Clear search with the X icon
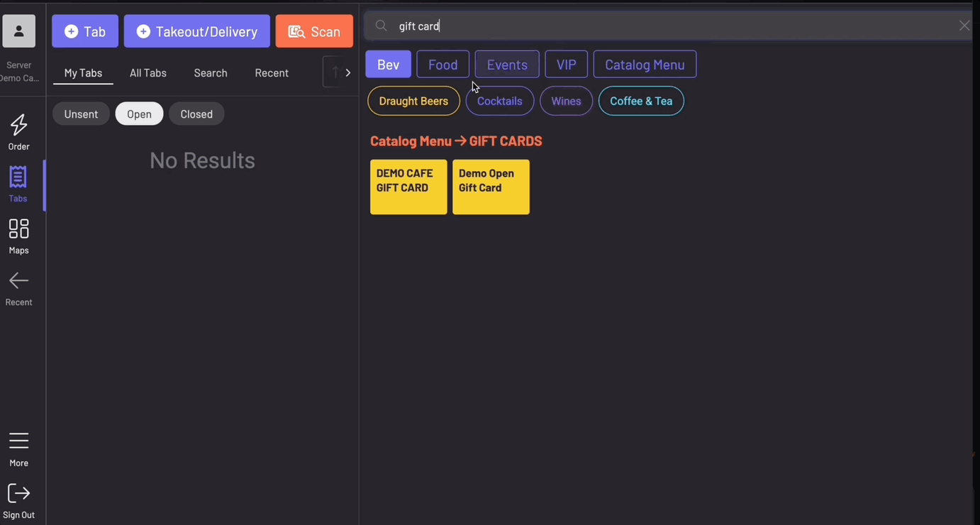 [964, 26]
